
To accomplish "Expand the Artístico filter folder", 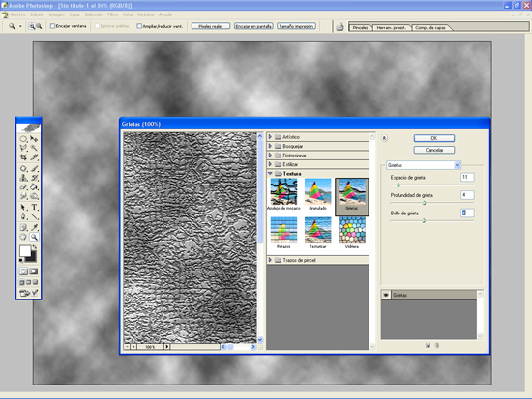I will 270,137.
